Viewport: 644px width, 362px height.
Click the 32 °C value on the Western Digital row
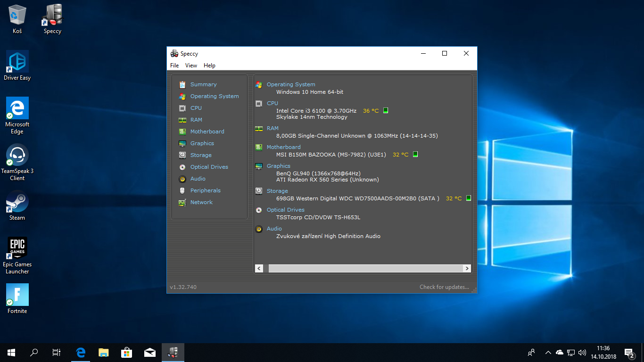point(454,198)
